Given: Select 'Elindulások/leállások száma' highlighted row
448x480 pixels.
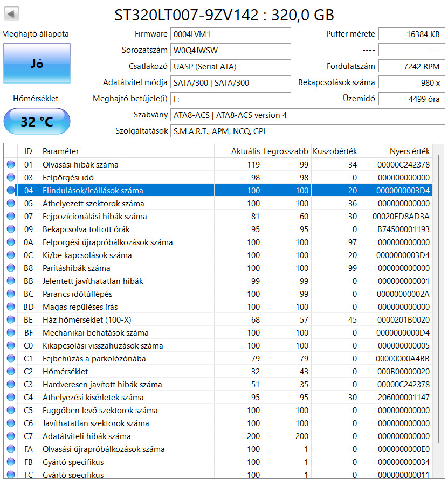Looking at the screenshot, I should point(224,190).
